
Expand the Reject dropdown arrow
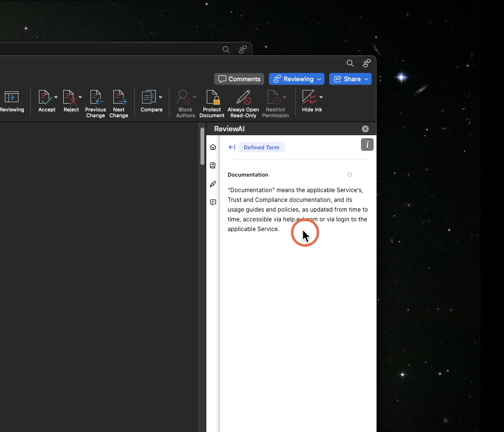coord(80,97)
